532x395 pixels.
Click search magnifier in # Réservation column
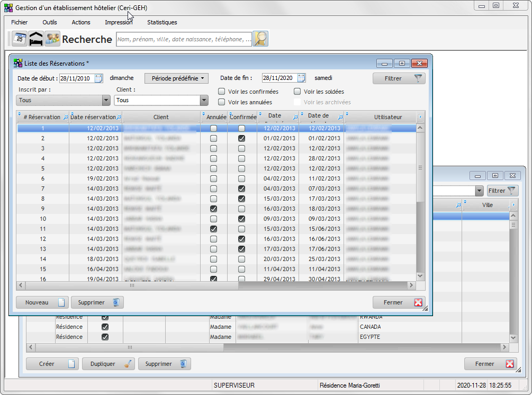tap(66, 117)
